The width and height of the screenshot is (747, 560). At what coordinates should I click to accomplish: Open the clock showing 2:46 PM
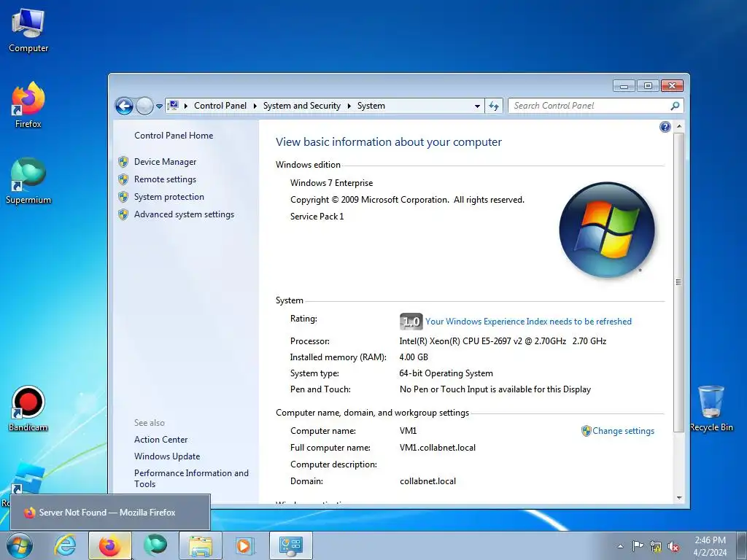coord(710,546)
